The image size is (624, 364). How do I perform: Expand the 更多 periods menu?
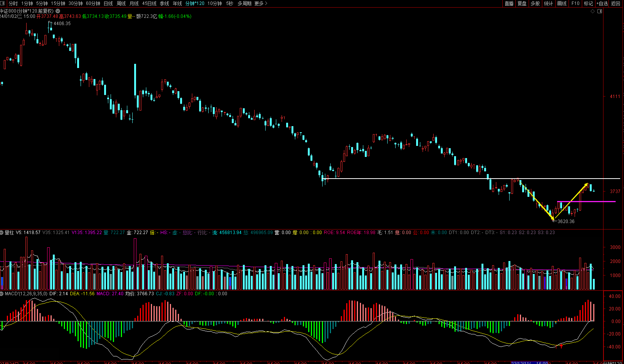261,3
